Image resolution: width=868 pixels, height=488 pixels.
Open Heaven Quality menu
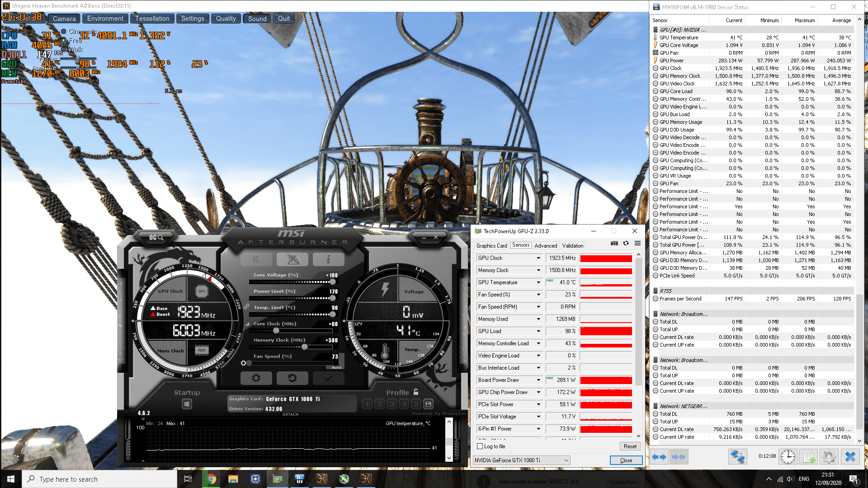tap(226, 19)
